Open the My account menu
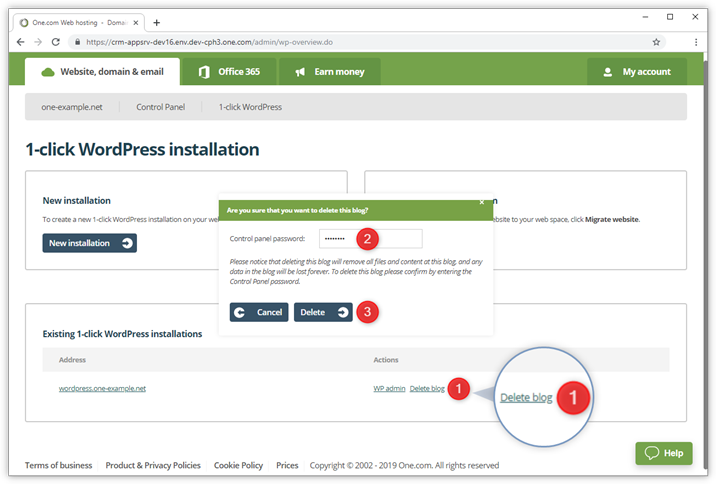716x484 pixels. [x=637, y=72]
